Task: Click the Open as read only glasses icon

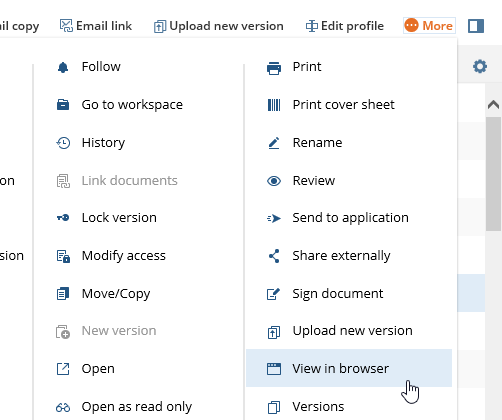Action: point(63,407)
